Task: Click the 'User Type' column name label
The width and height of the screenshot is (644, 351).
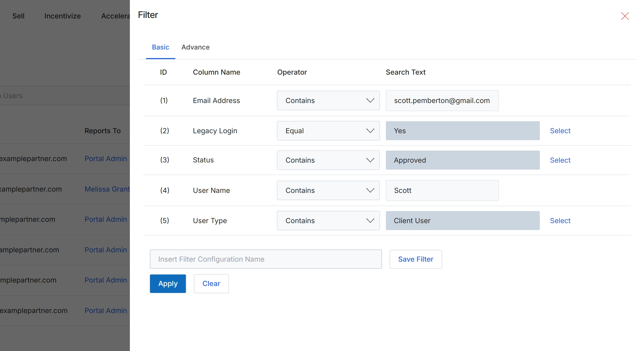Action: coord(210,220)
